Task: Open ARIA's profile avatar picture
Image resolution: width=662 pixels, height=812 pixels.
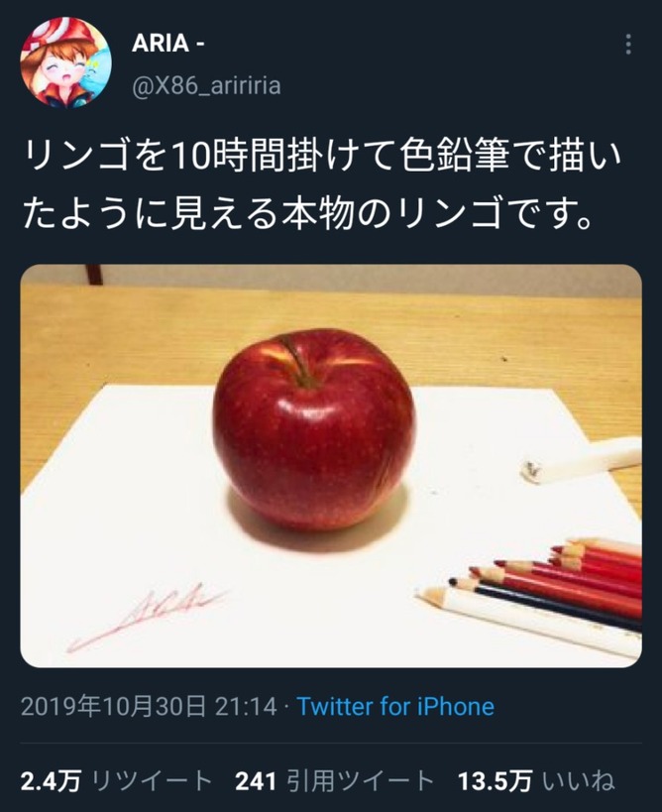Action: pyautogui.click(x=65, y=62)
